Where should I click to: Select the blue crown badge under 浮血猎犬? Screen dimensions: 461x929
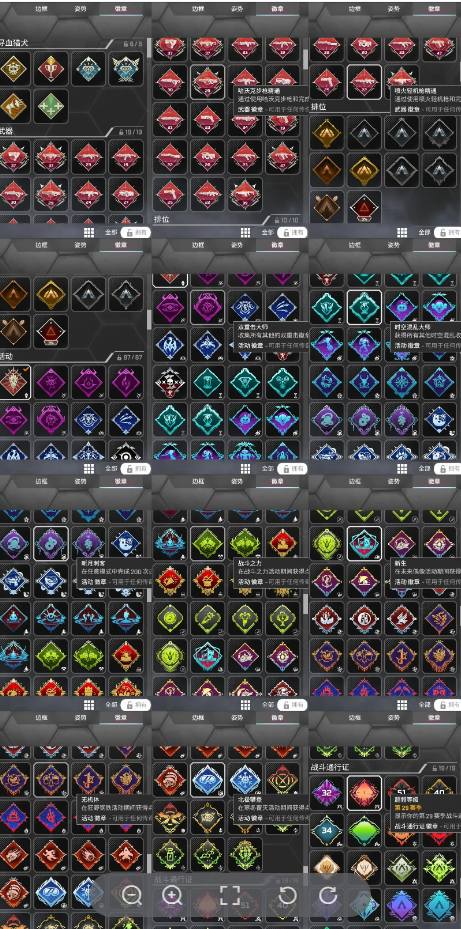click(x=88, y=69)
